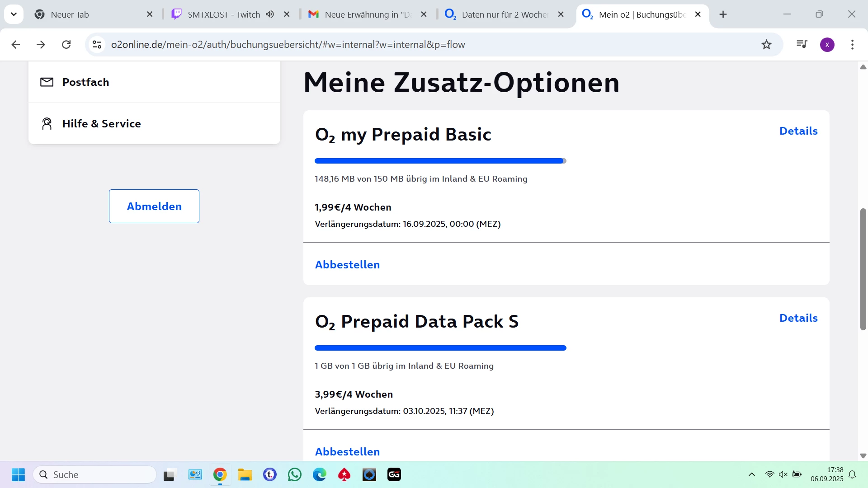Open the Postfach menu item

[85, 82]
